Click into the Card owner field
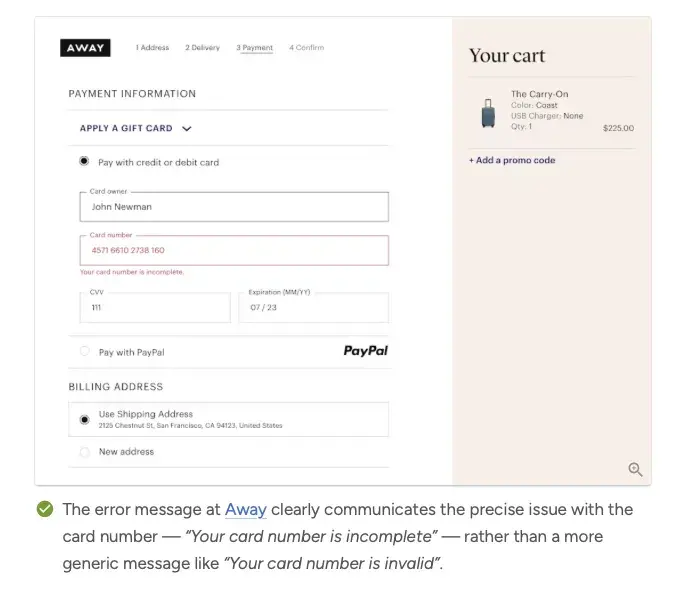 click(x=234, y=207)
